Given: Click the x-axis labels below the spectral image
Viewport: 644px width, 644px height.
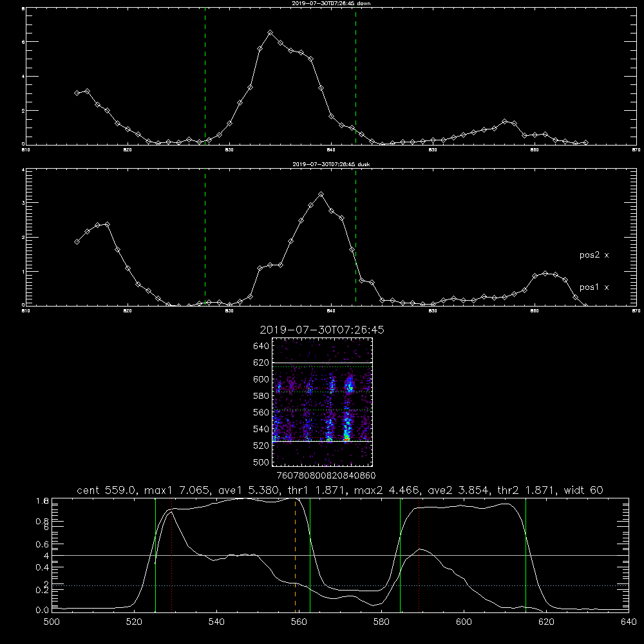Looking at the screenshot, I should coord(326,475).
